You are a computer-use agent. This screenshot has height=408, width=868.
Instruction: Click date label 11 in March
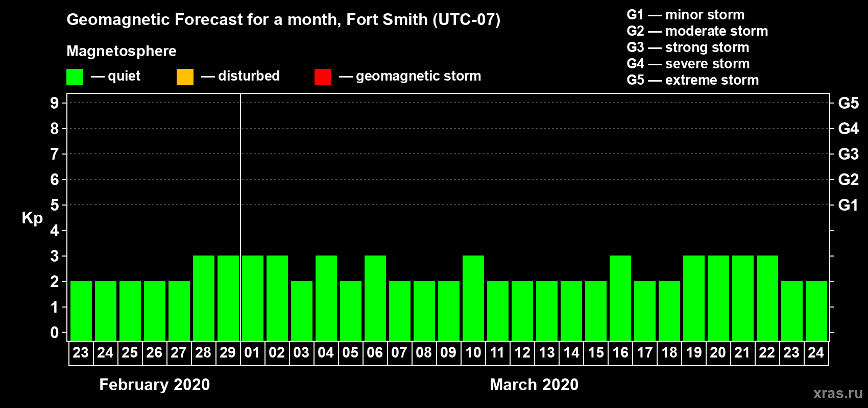coord(497,352)
